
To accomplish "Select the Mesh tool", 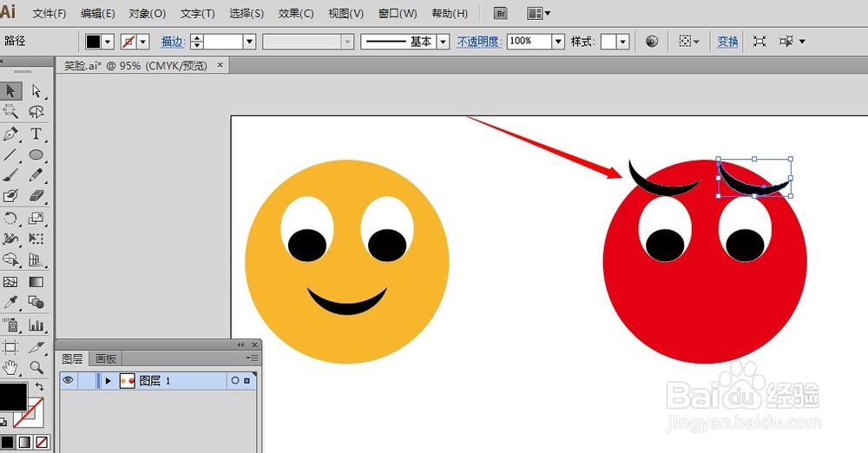I will (x=10, y=282).
